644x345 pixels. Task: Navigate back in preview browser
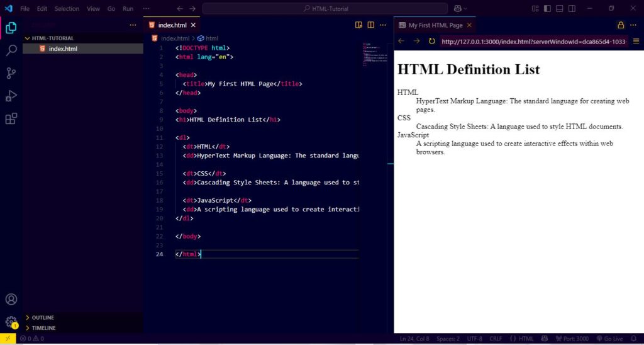[x=401, y=41]
